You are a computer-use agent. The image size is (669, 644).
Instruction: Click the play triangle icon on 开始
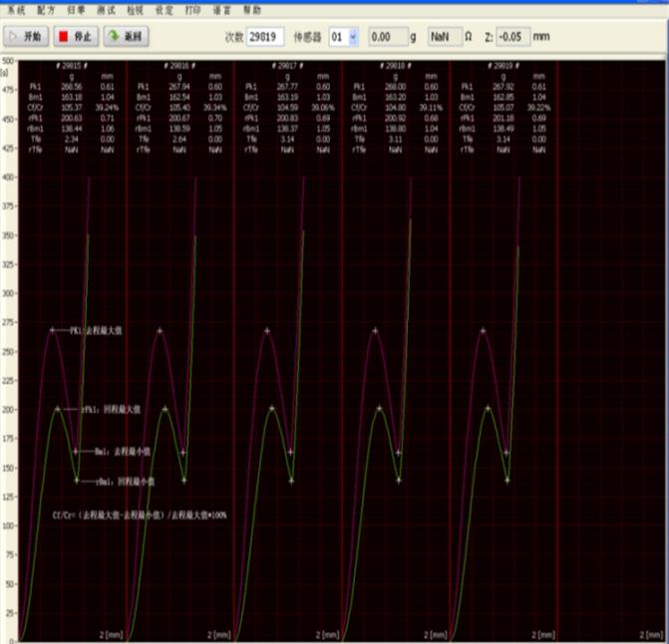click(13, 37)
